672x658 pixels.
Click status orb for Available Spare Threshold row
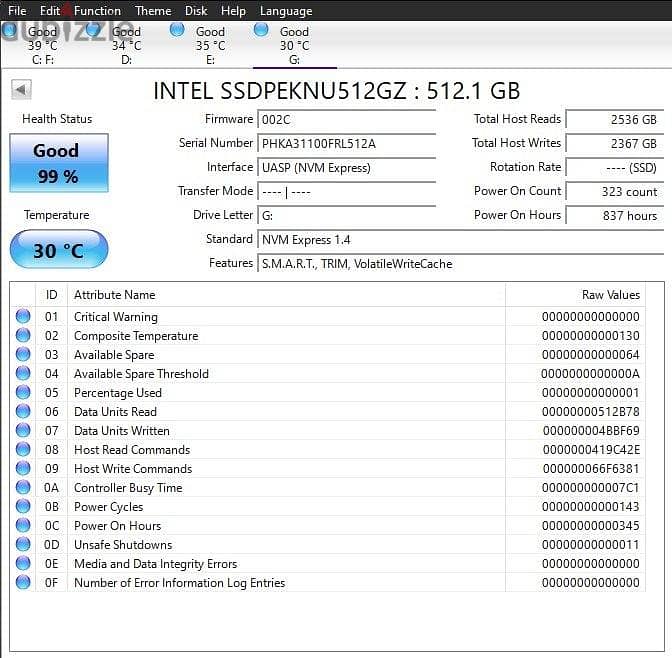(23, 373)
